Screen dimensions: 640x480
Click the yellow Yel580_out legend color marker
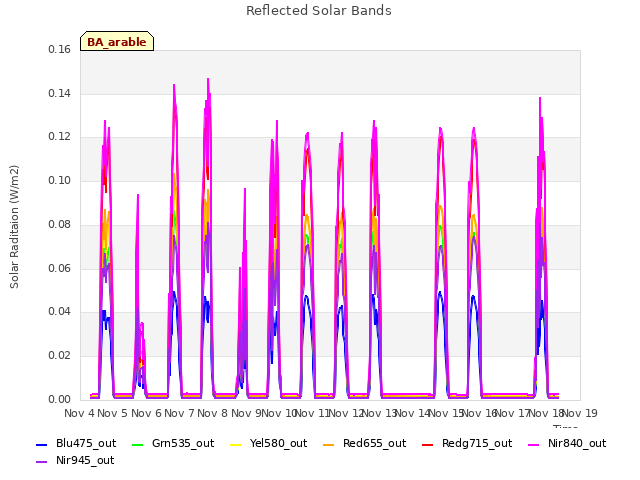click(236, 444)
